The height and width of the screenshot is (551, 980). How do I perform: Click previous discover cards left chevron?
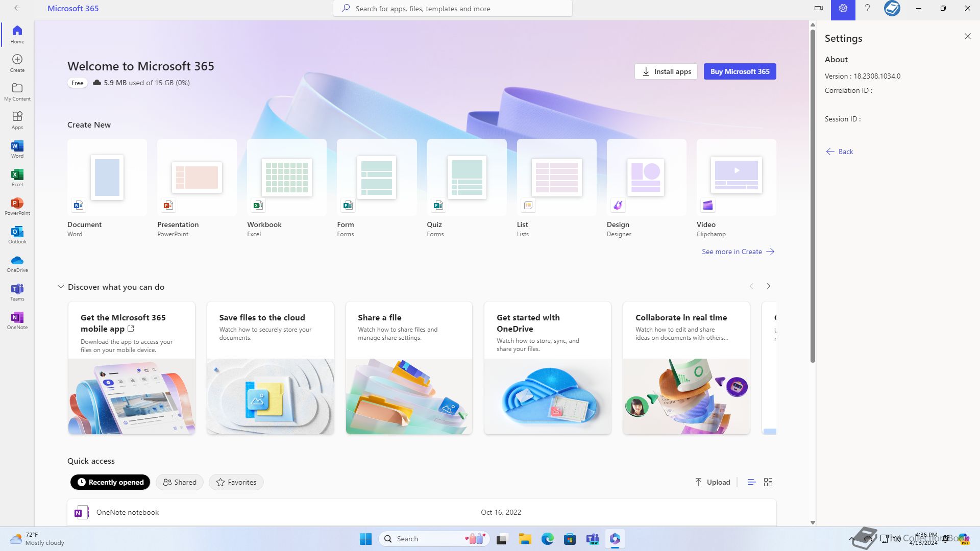[x=751, y=286]
